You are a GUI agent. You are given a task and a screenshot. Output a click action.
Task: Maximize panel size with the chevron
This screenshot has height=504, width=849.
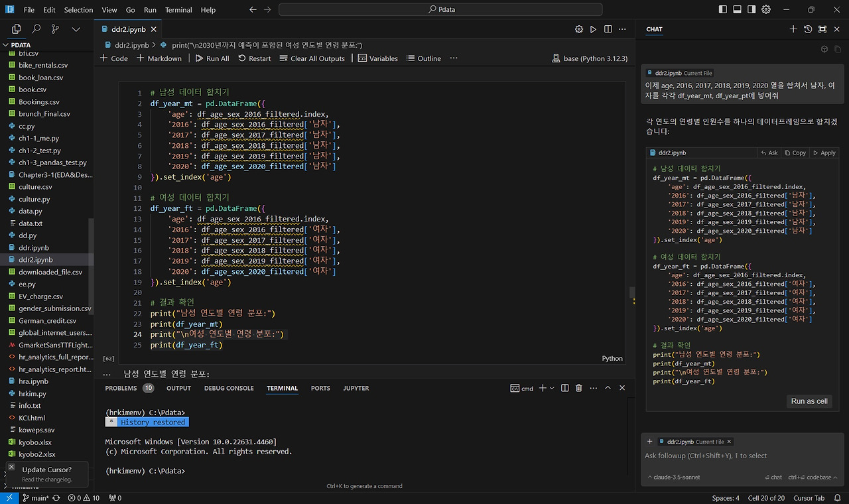608,388
